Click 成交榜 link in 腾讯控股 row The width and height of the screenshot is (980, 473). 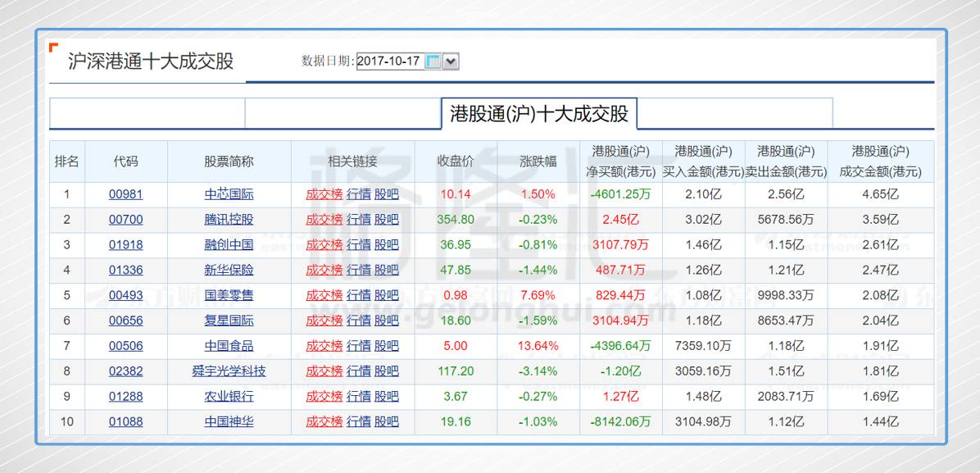324,220
